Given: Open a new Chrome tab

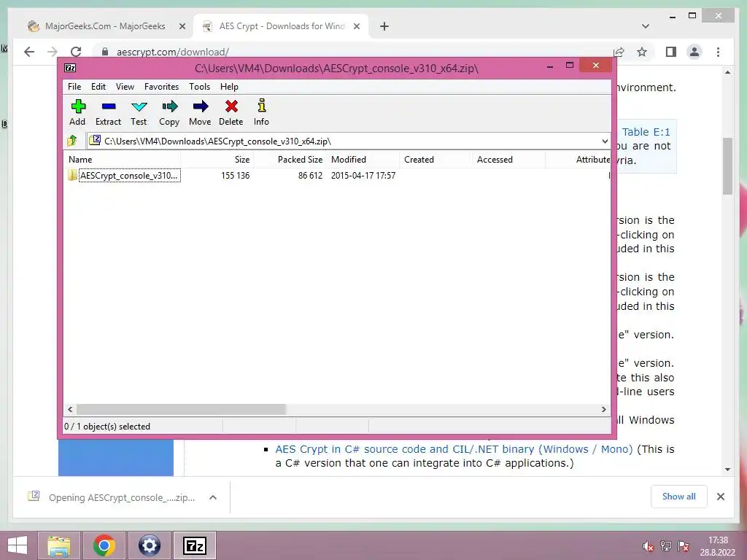Looking at the screenshot, I should click(x=384, y=27).
